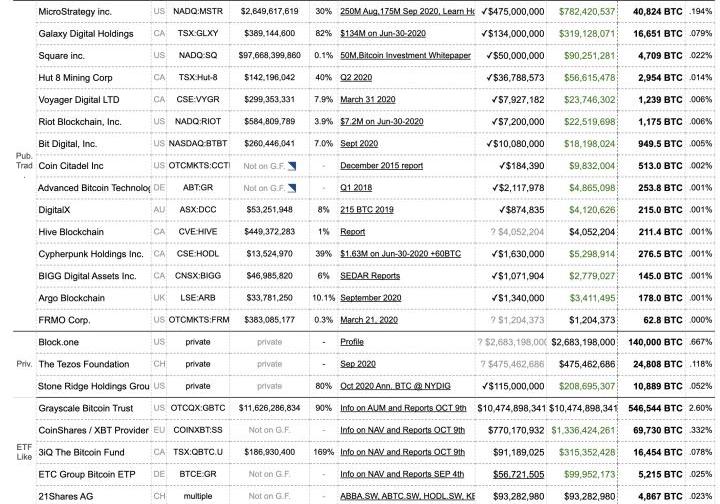Open FRMO Corp 'March 21, 2020' link

(x=369, y=319)
